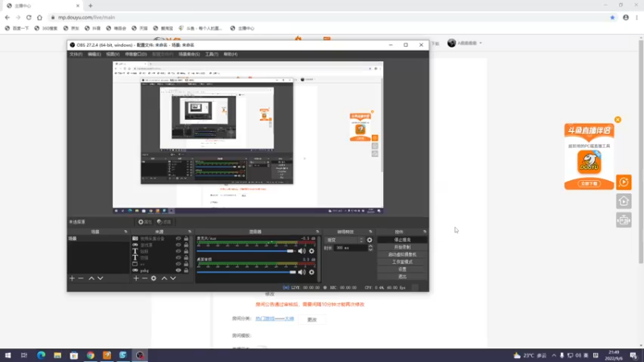Open the 编辑(E) menu in OBS
Image resolution: width=644 pixels, height=362 pixels.
point(94,54)
